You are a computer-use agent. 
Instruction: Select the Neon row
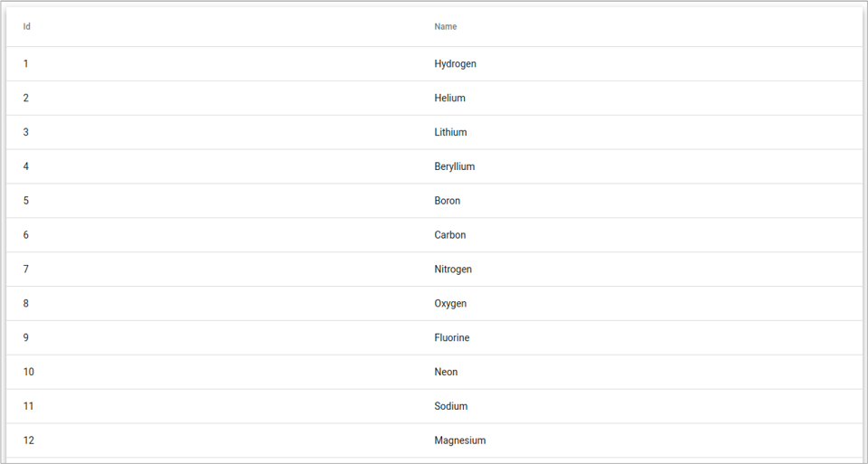coord(446,373)
